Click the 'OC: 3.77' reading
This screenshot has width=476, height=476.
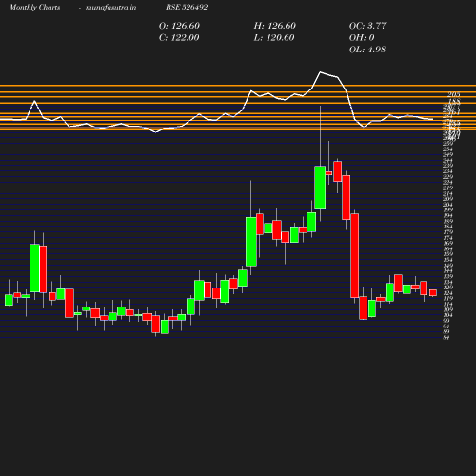point(367,26)
